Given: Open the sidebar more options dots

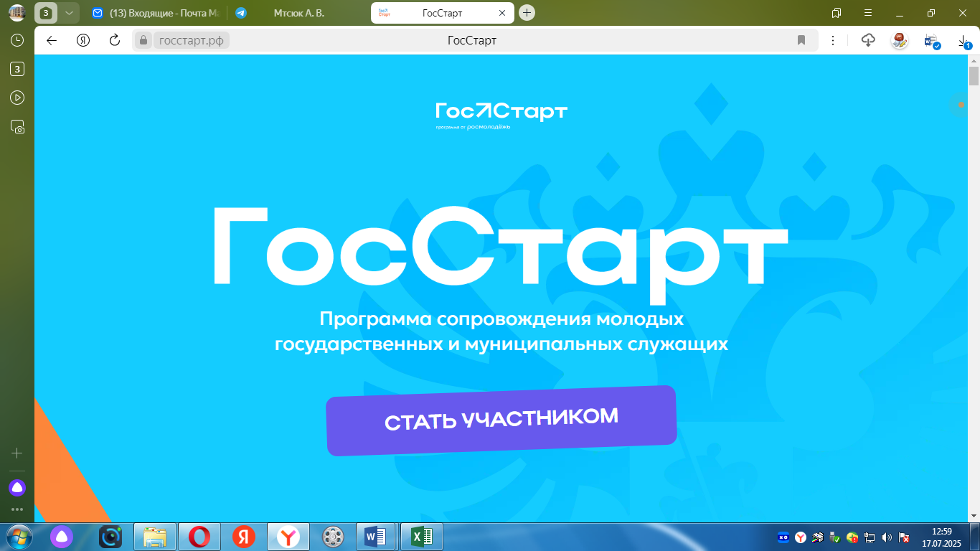Looking at the screenshot, I should click(x=17, y=509).
